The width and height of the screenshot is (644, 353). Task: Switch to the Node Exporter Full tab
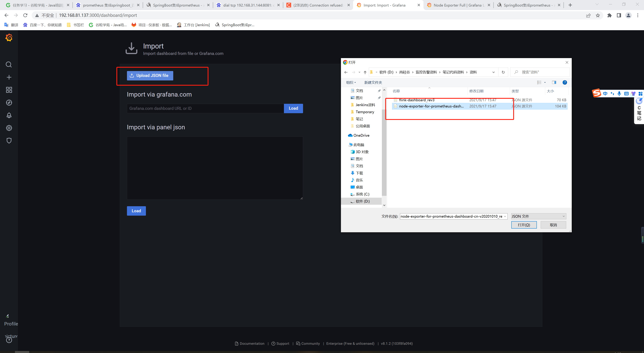tap(459, 5)
